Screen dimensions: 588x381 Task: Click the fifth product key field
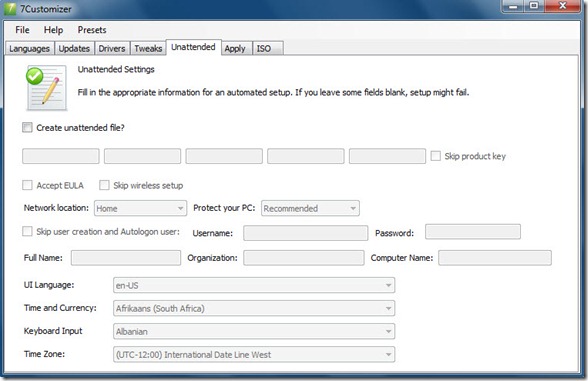[x=387, y=156]
